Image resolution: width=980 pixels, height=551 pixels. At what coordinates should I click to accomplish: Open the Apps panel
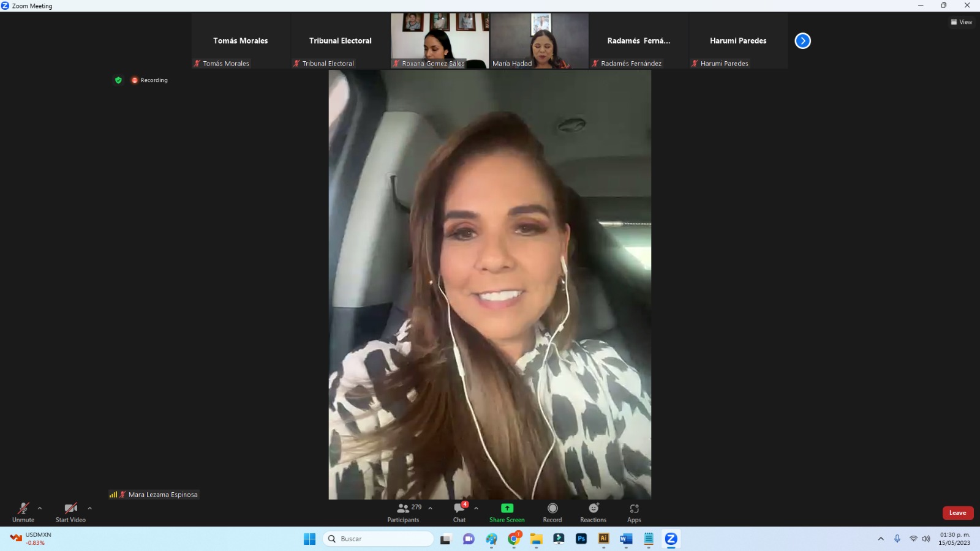pos(635,512)
